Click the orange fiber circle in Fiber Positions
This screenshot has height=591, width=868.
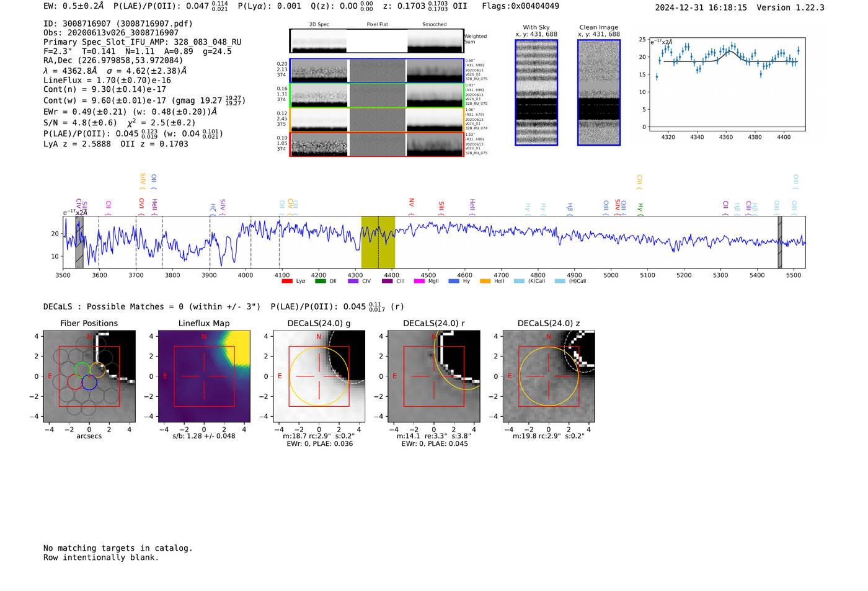click(97, 370)
